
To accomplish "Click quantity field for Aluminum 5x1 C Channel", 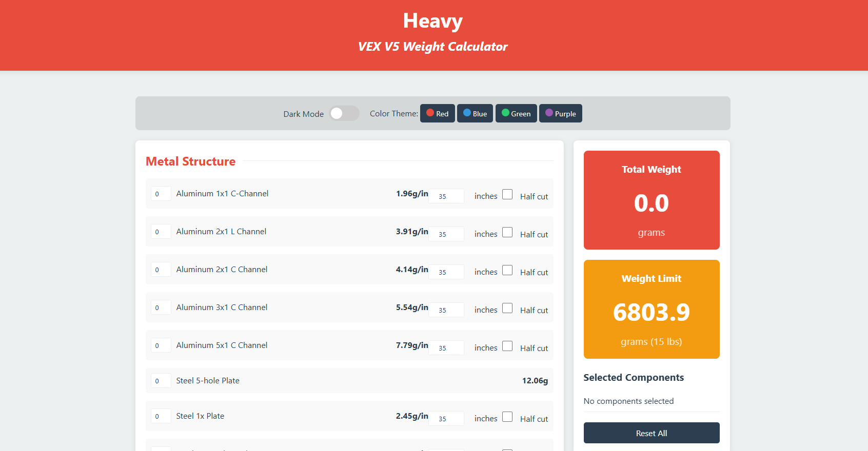I will tap(161, 345).
